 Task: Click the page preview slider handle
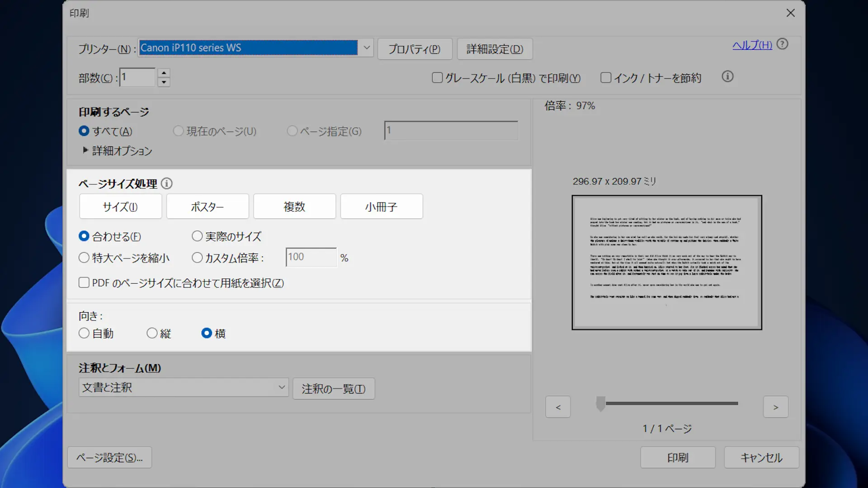click(601, 404)
